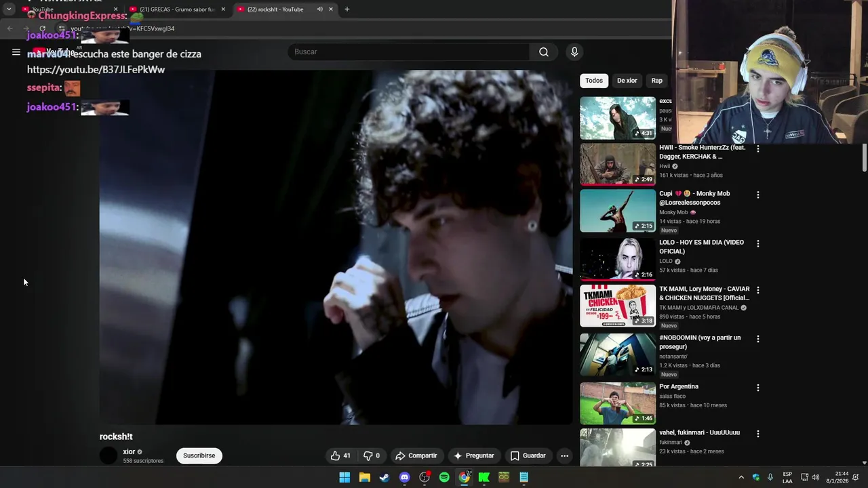Open options for Cupi Monky Mob video
The image size is (868, 488).
758,195
